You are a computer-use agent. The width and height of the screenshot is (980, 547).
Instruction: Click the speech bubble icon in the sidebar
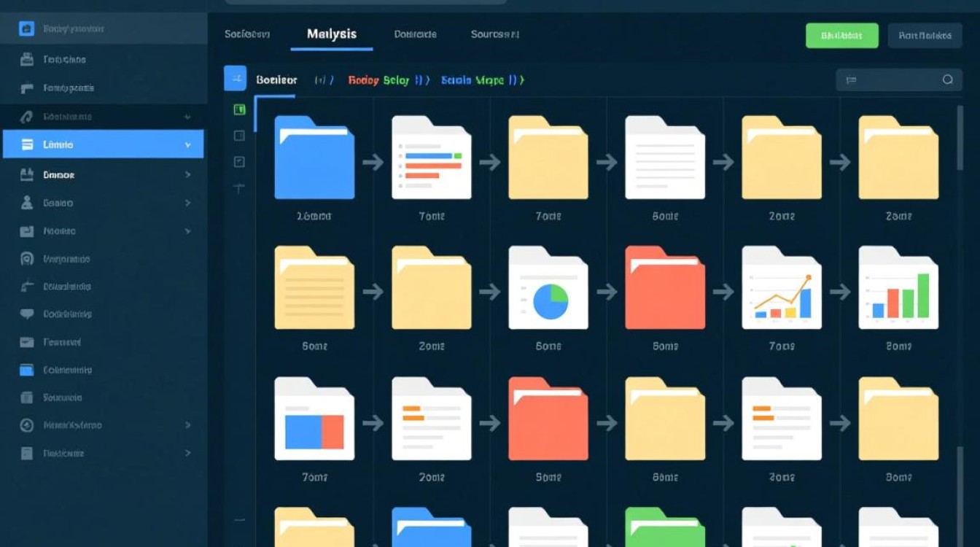click(x=27, y=314)
